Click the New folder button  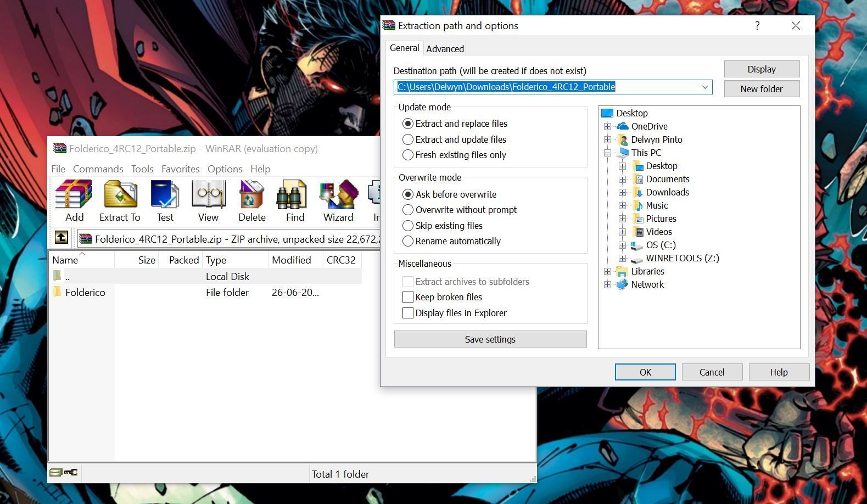click(762, 89)
